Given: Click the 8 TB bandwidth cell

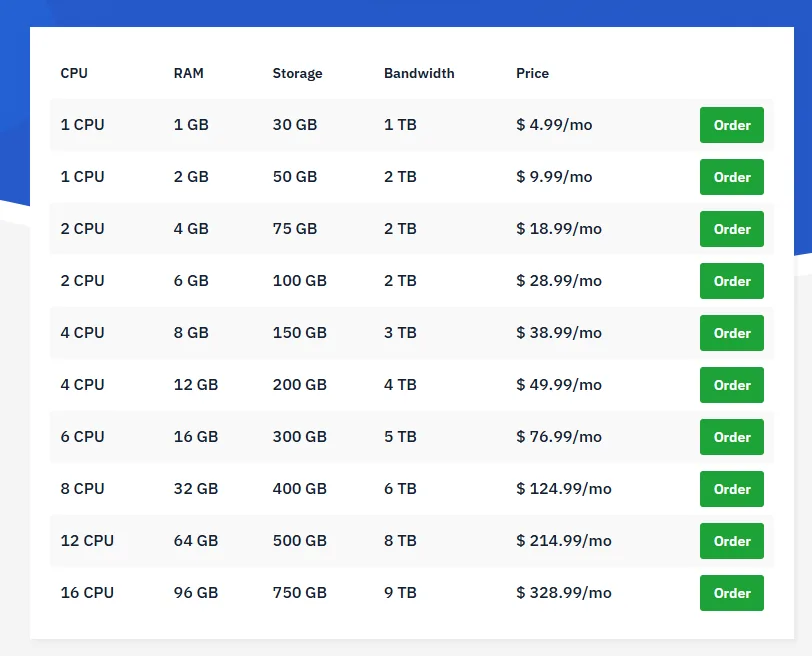Looking at the screenshot, I should [x=400, y=541].
